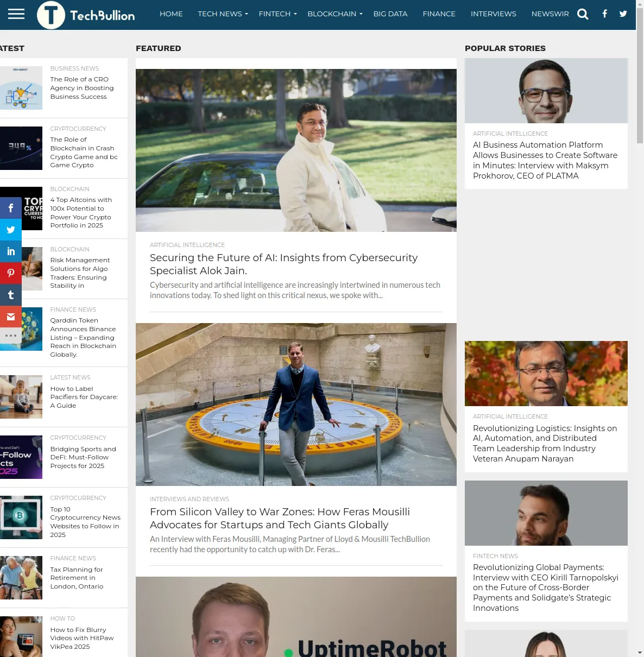Read '4 Top Altcoins with 100x Potential'
Screen dimensions: 644x657
81,213
